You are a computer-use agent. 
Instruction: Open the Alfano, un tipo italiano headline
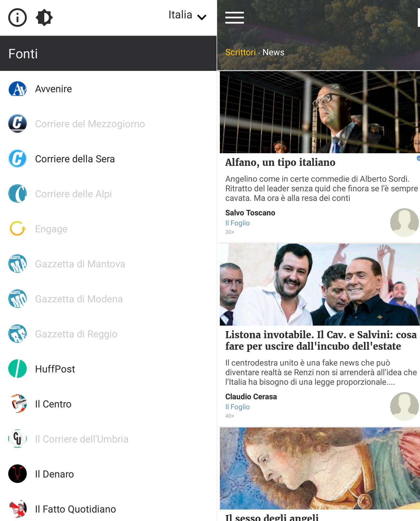tap(280, 162)
